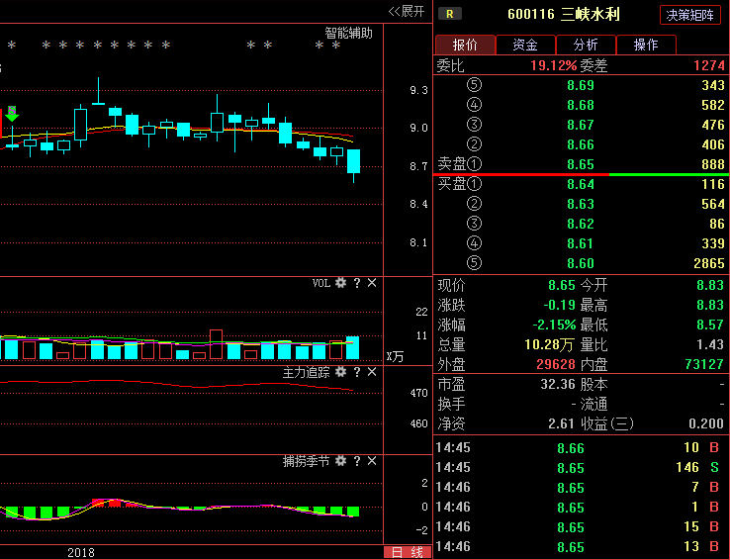Show help for 主力追踪 indicator
Viewport: 730px width, 560px height.
357,372
